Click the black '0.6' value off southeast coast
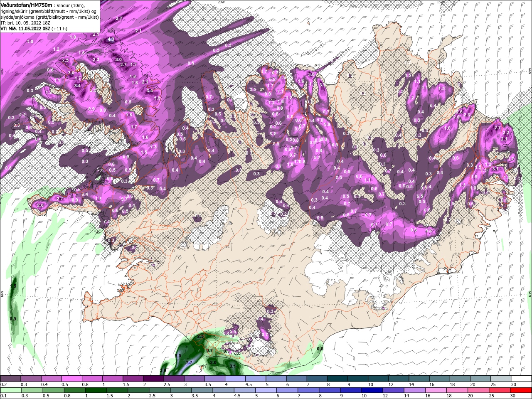The image size is (532, 399). coord(320,349)
